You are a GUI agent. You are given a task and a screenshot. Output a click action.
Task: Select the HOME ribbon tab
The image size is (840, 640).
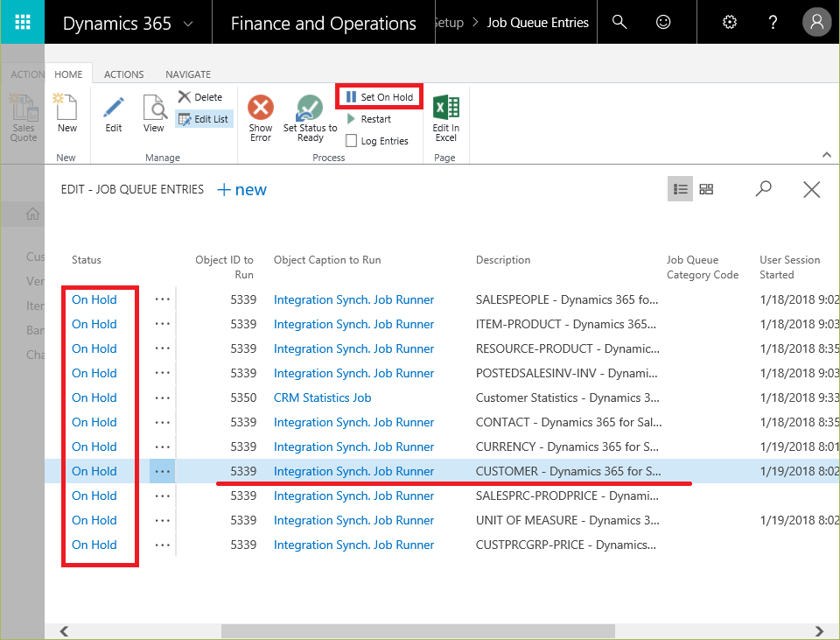tap(68, 74)
